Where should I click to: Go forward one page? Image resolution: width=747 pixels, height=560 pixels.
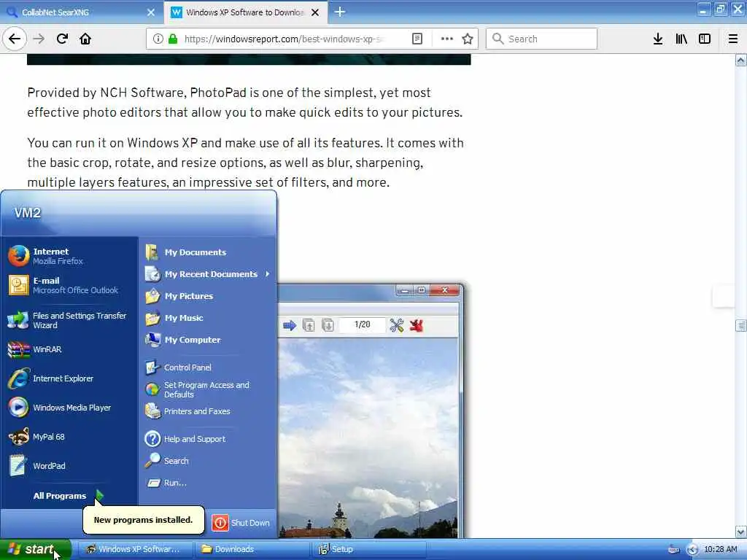(39, 39)
